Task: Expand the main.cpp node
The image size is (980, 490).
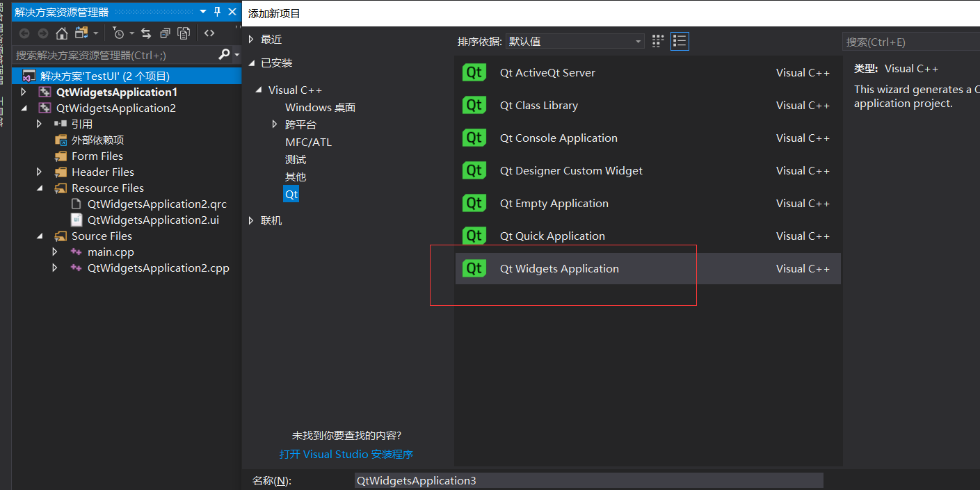Action: coord(56,252)
